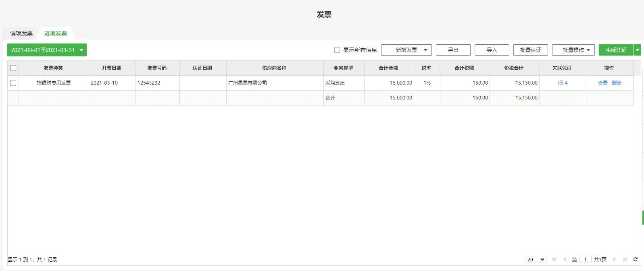The width and height of the screenshot is (644, 271).
Task: Click the 业务类型 column header
Action: tap(344, 68)
